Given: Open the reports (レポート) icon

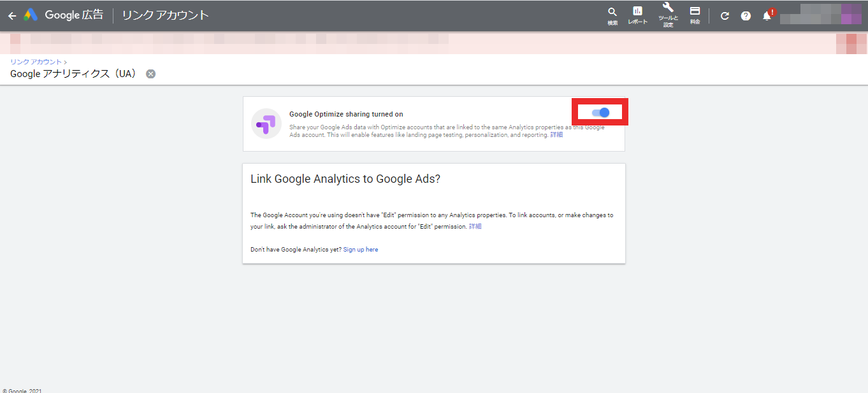Looking at the screenshot, I should click(x=637, y=16).
